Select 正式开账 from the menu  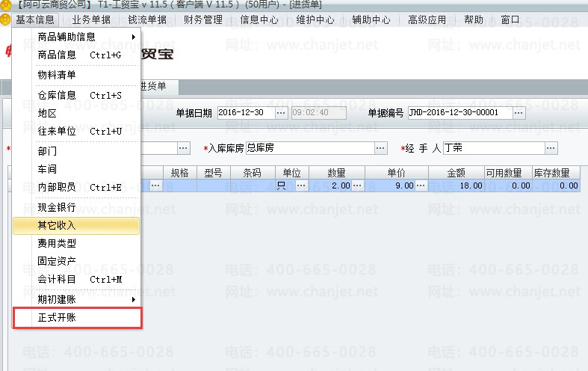click(77, 318)
